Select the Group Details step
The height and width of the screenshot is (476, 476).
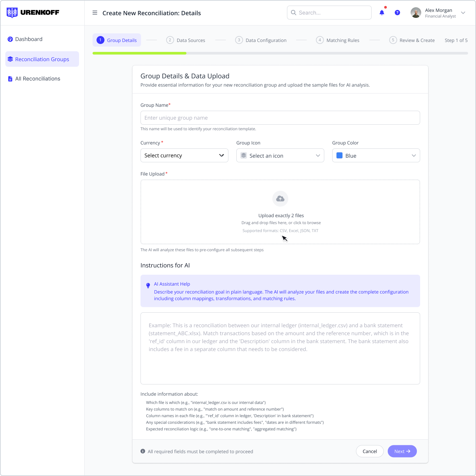[117, 40]
